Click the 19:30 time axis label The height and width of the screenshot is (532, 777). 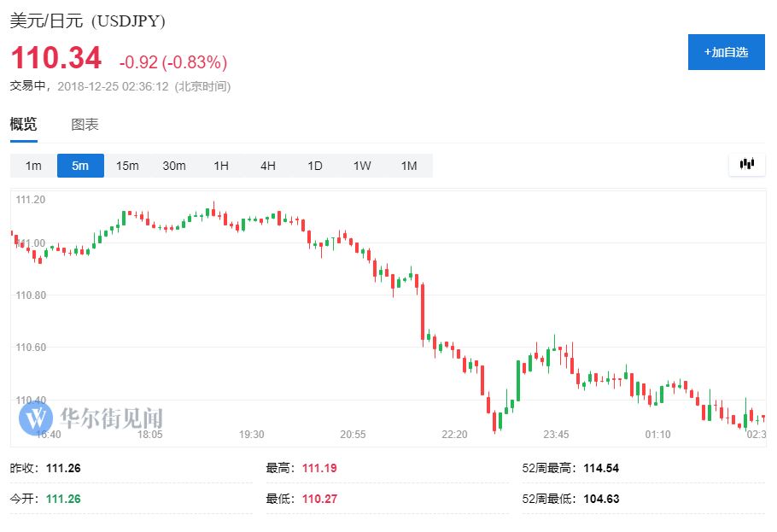pos(251,435)
